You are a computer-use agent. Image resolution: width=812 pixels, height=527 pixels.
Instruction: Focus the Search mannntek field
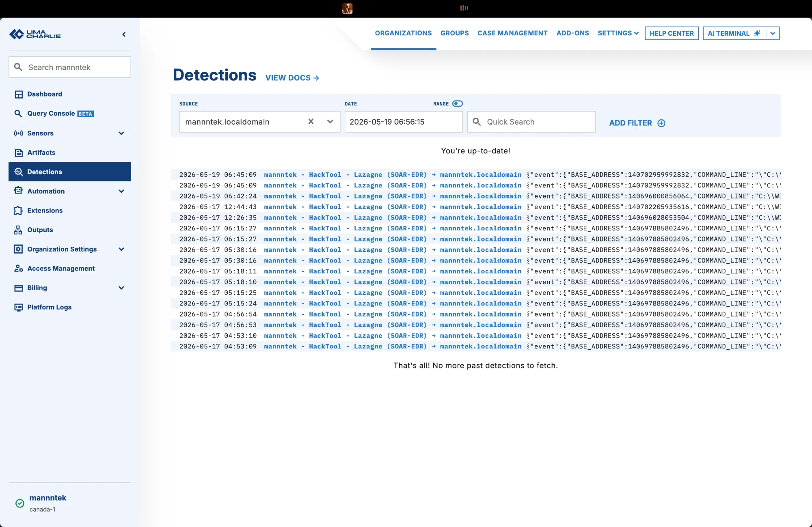[x=70, y=67]
